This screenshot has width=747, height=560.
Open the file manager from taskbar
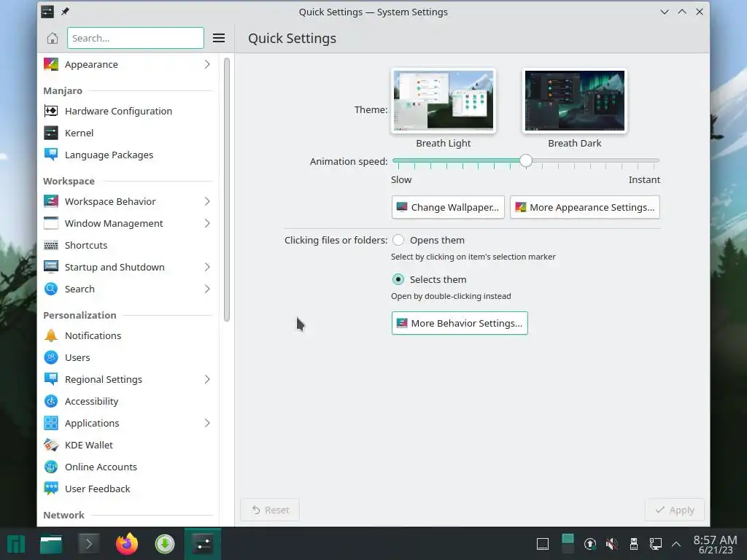[x=51, y=544]
